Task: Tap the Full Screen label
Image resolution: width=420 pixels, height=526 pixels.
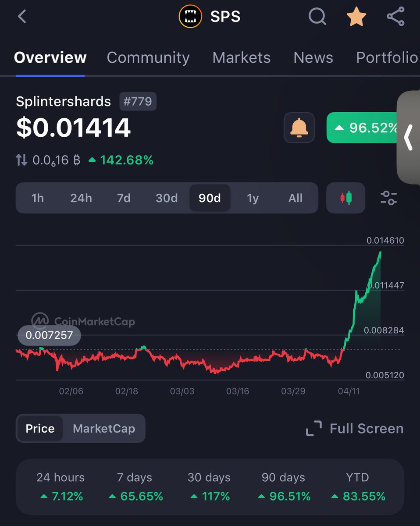Action: point(367,428)
